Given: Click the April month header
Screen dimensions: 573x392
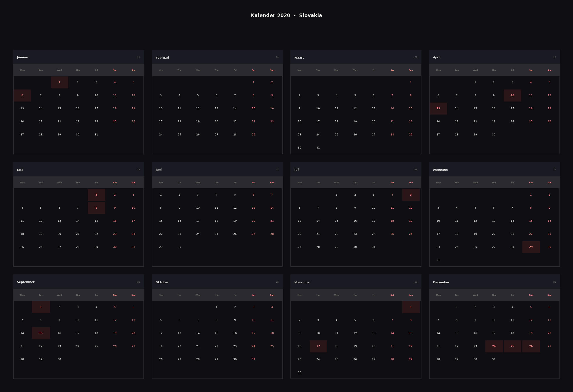Looking at the screenshot, I should [437, 57].
